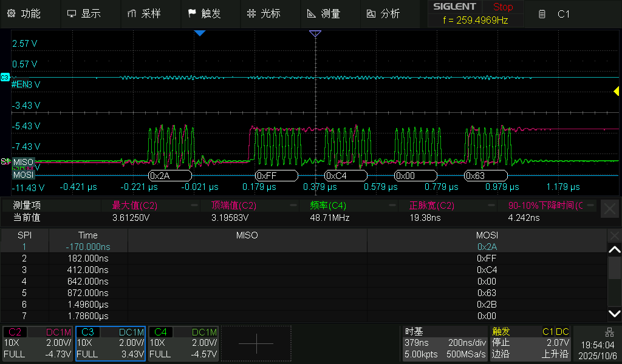Screen dimensions: 622x364
Task: Click the SPI list scrollbar thumb
Action: pyautogui.click(x=615, y=268)
